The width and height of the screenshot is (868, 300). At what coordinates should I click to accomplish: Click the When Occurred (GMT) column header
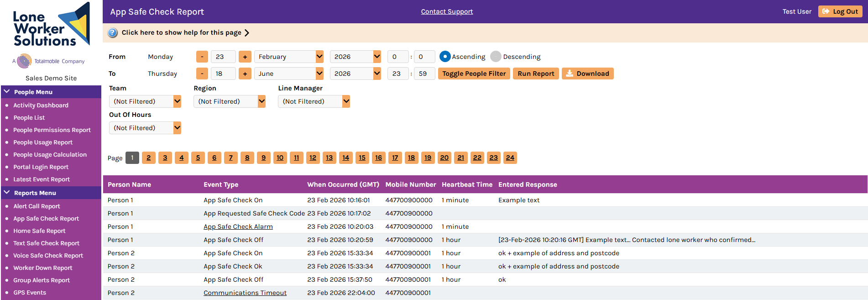(x=343, y=184)
